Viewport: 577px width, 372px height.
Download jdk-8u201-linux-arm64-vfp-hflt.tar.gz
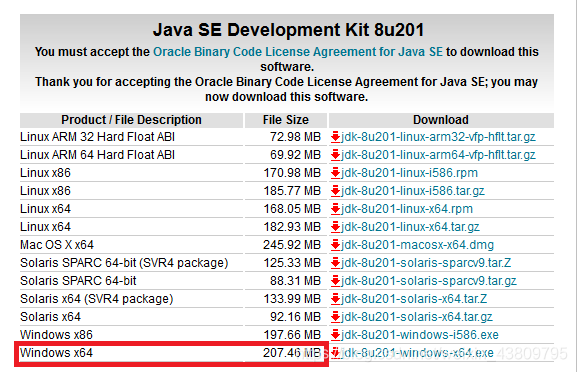tap(438, 155)
